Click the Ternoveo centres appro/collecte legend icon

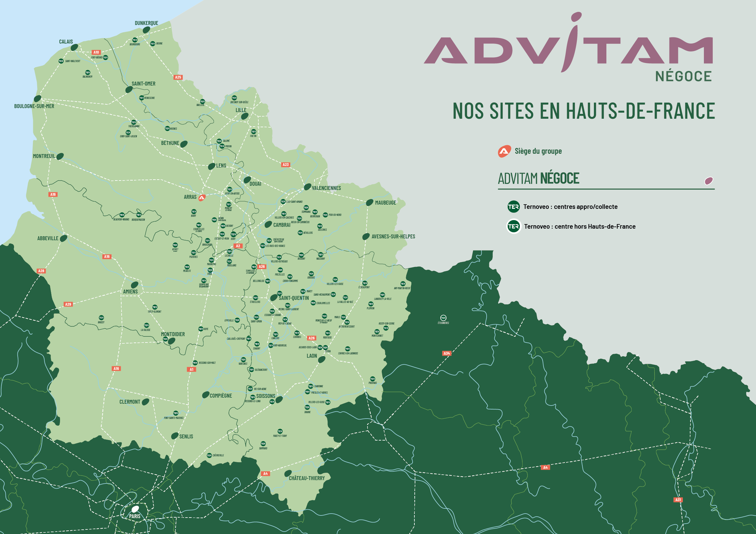(x=514, y=207)
